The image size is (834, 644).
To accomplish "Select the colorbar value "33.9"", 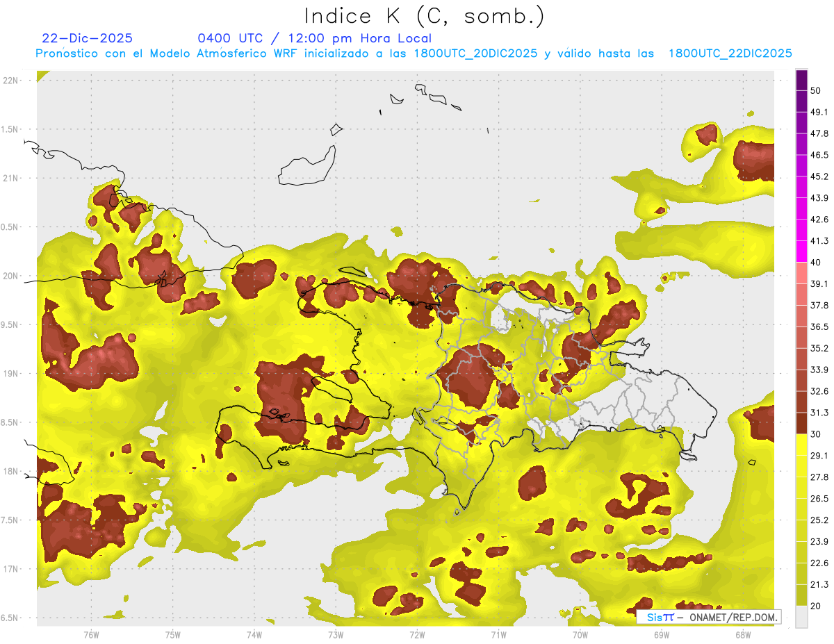I will [819, 370].
